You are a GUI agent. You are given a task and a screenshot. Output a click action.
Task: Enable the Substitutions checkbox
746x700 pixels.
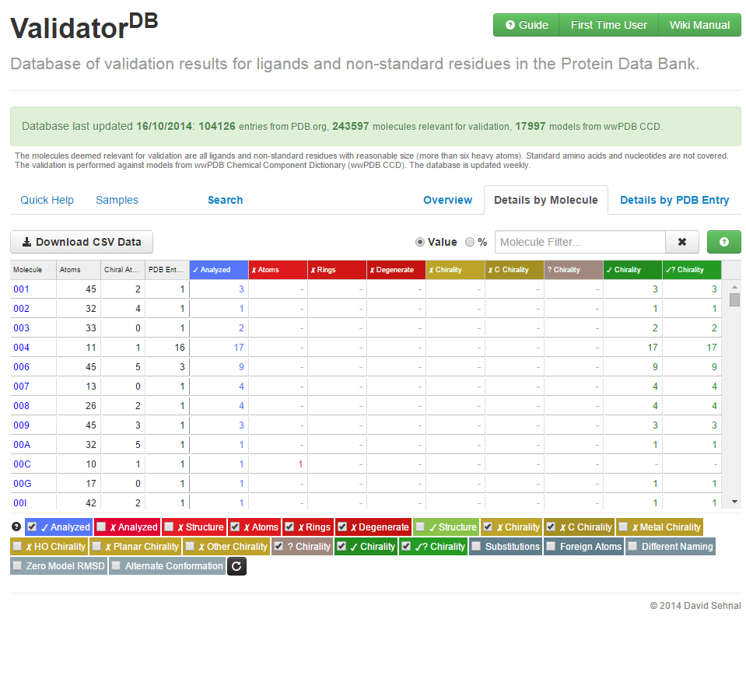tap(476, 546)
